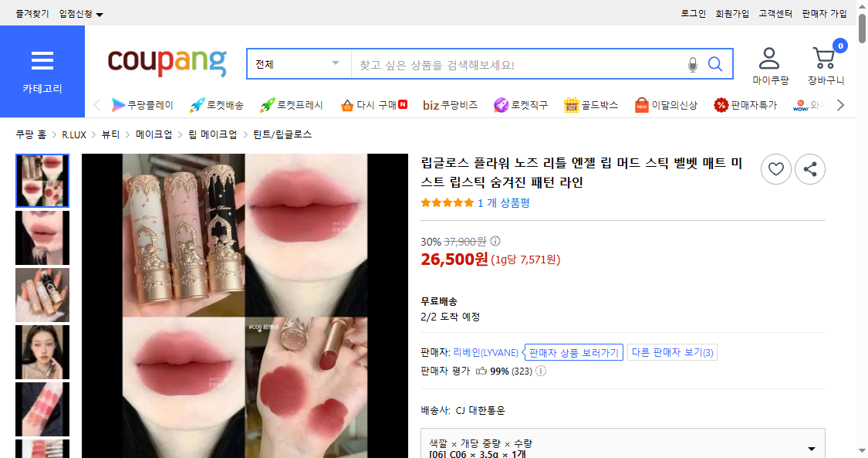Select 쿠팡플레이 in the navigation strip
The width and height of the screenshot is (868, 458).
click(150, 103)
